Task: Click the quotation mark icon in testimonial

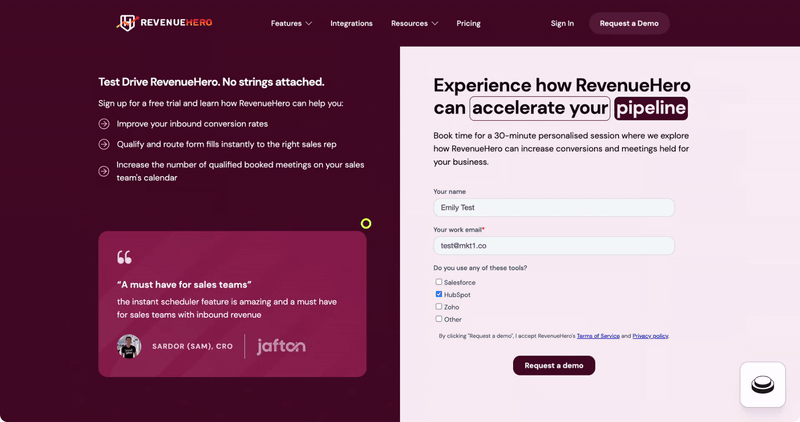Action: (124, 257)
